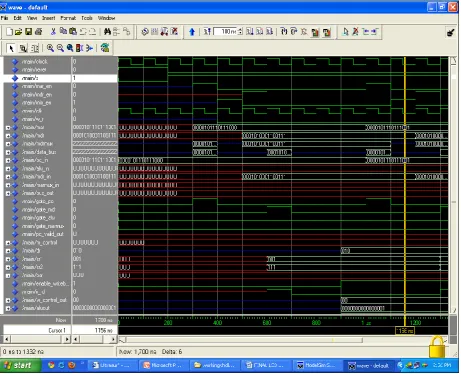Click the Cut (scissors) icon

(53, 32)
